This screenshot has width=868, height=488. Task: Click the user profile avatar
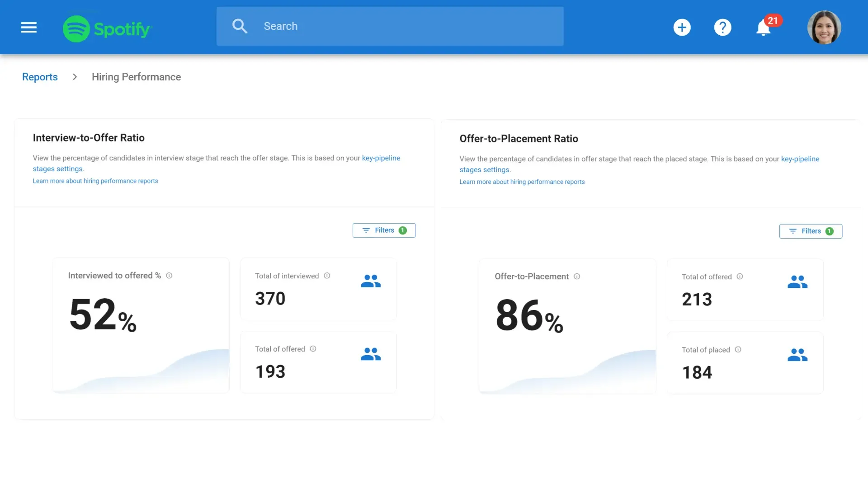point(824,27)
